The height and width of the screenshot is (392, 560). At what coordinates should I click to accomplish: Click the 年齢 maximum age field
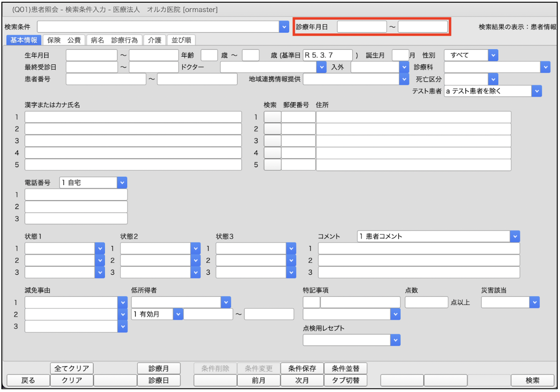(x=251, y=55)
